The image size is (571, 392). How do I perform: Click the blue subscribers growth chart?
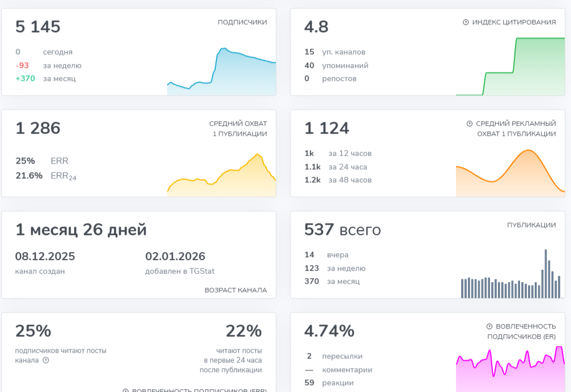click(x=221, y=73)
